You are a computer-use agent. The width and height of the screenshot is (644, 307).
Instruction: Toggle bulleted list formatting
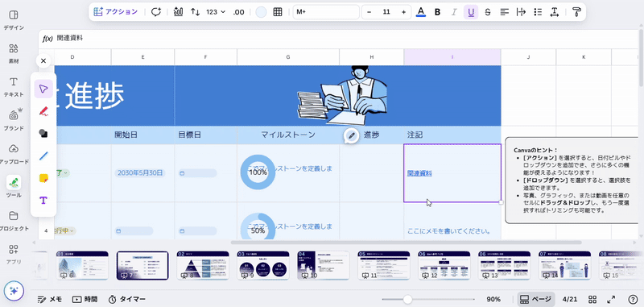(x=538, y=12)
